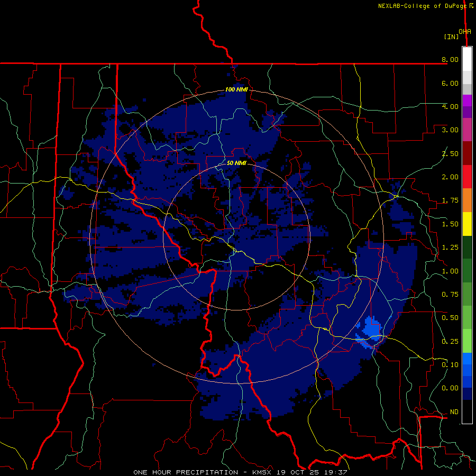Click the 1.00 legend value
The image size is (476, 476).
(x=450, y=271)
